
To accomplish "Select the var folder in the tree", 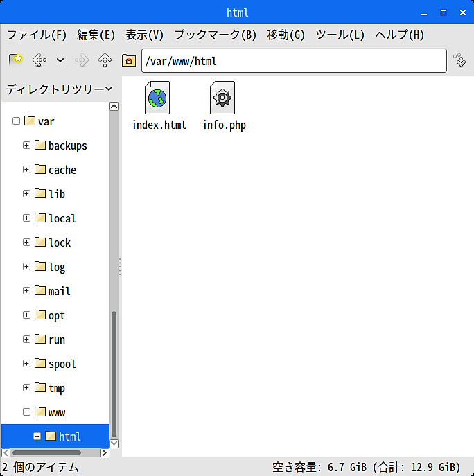I will (x=39, y=121).
